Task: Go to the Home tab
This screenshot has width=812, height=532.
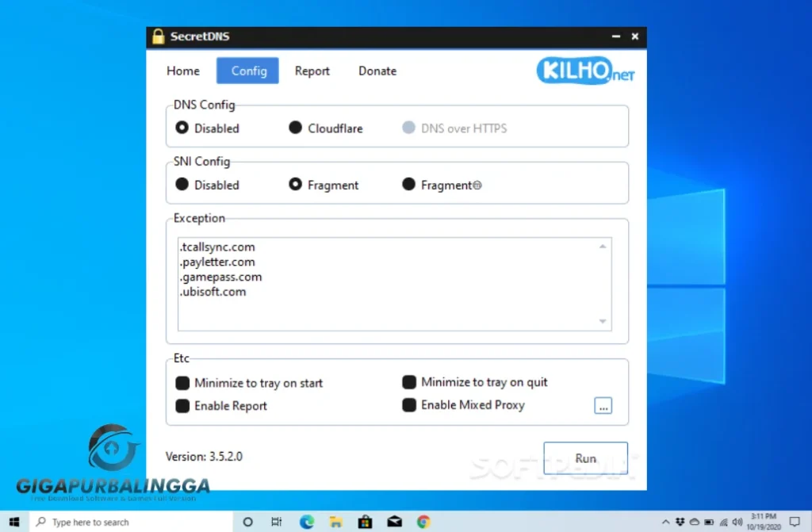Action: [183, 71]
